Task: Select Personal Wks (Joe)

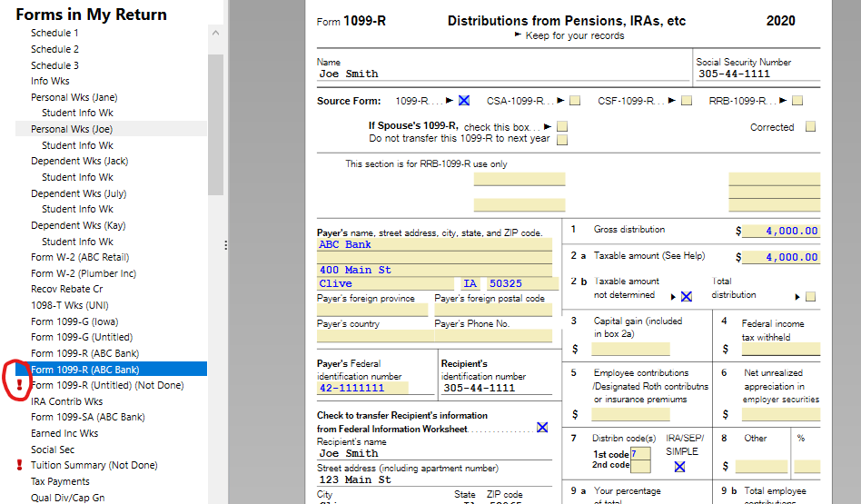Action: pos(72,129)
